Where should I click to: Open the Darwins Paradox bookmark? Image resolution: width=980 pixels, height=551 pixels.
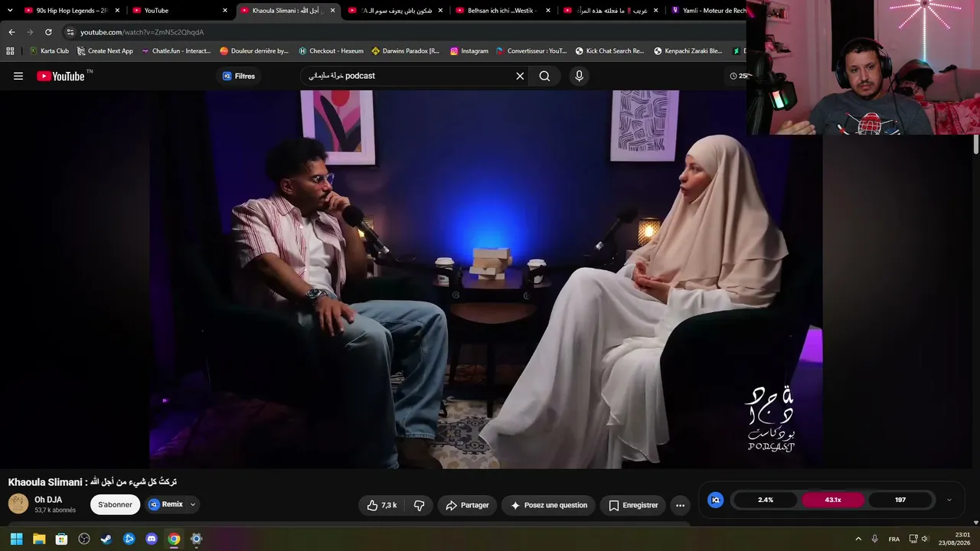(x=406, y=51)
